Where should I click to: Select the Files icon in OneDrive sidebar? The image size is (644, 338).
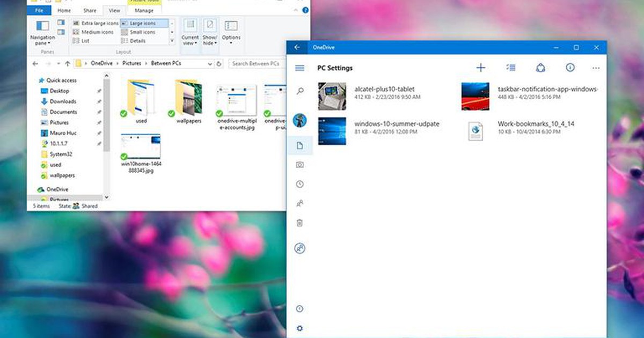coord(300,145)
